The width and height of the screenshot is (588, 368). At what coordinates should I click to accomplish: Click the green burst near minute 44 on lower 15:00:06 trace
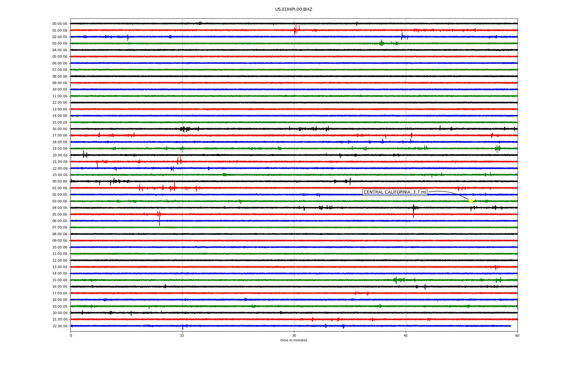[x=396, y=280]
